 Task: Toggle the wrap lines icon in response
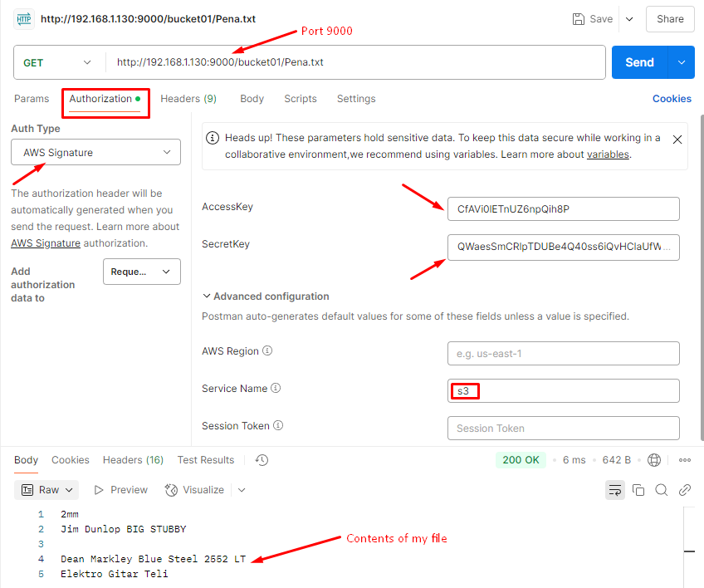point(615,490)
